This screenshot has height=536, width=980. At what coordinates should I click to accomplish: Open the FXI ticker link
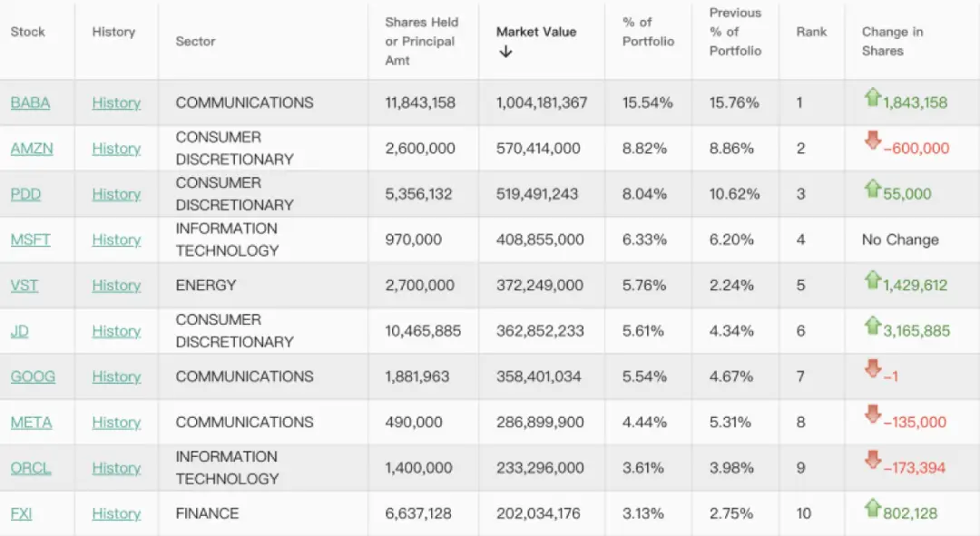tap(21, 513)
